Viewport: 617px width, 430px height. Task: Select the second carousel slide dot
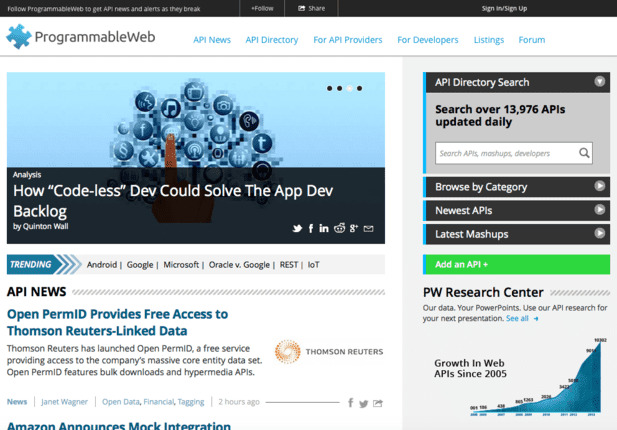340,88
